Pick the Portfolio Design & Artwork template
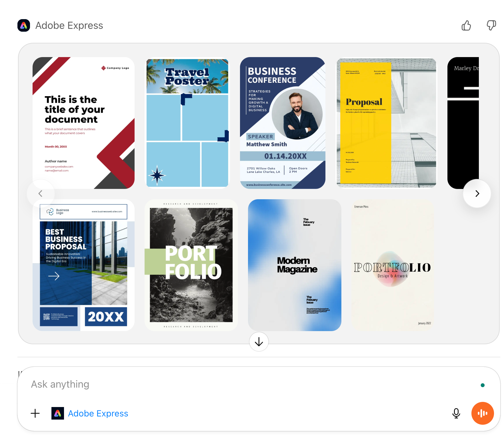 tap(392, 265)
